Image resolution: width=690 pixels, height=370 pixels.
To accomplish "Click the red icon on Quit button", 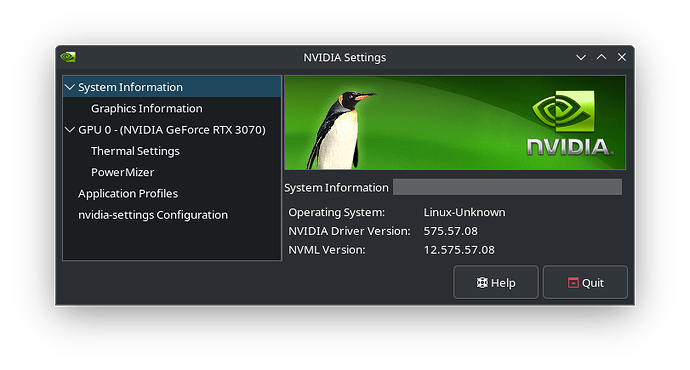I will coord(573,282).
